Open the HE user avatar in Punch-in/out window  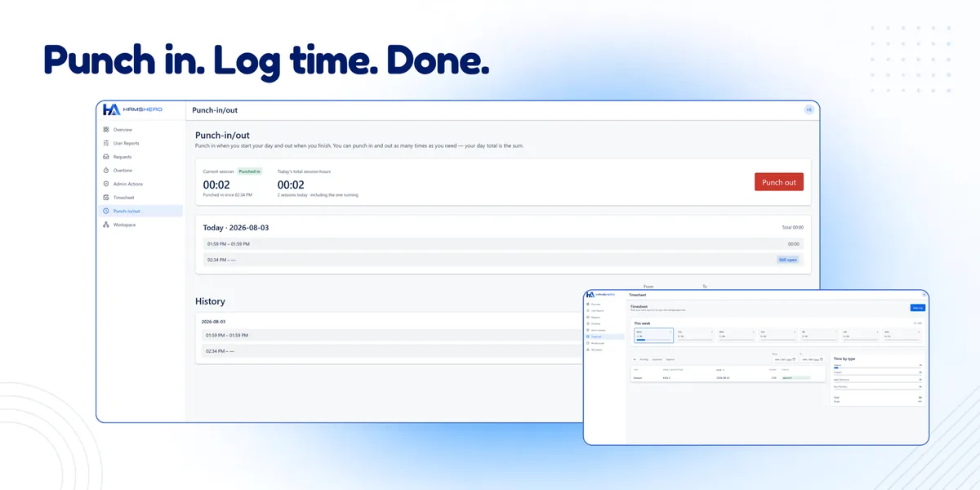pos(809,109)
